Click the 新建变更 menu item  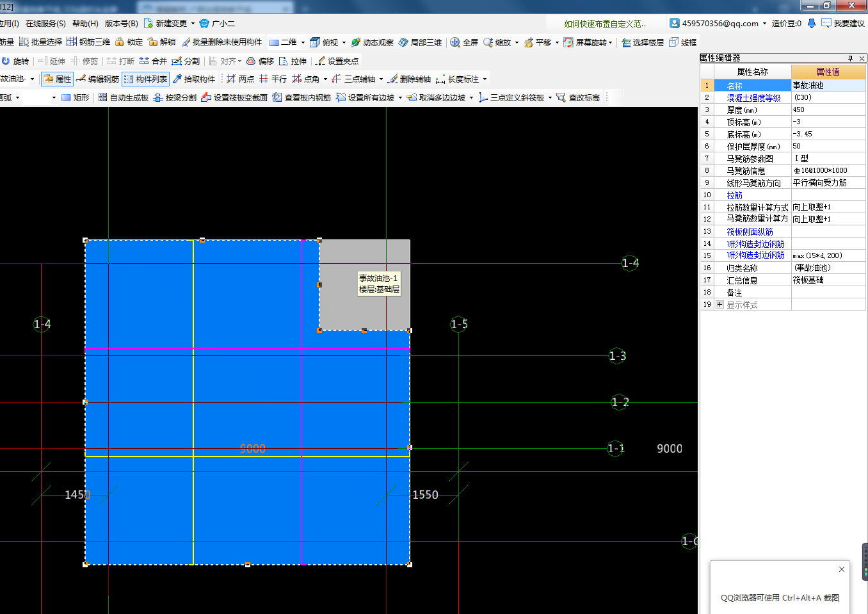click(x=166, y=24)
